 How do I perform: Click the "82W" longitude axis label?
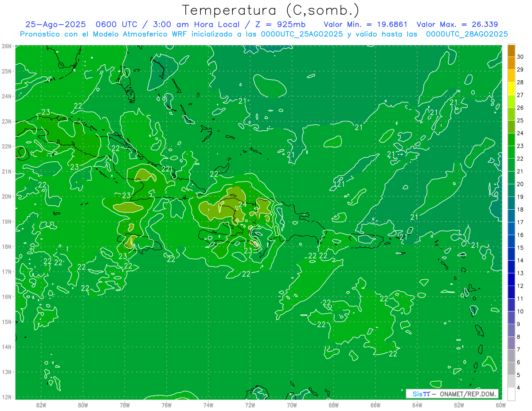click(x=41, y=405)
